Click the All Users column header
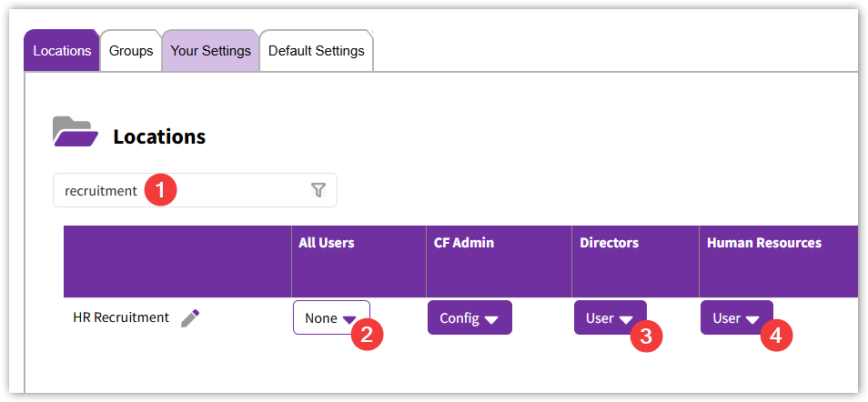Screen dimensions: 868x402 pyautogui.click(x=326, y=243)
